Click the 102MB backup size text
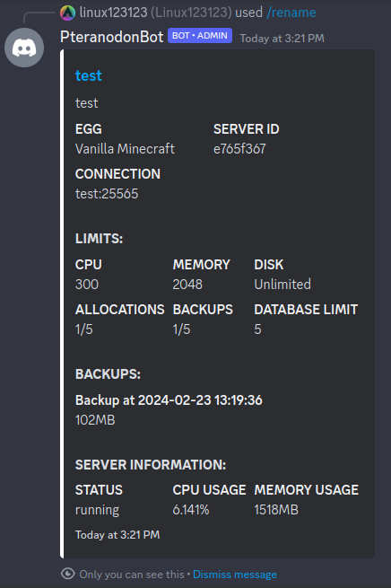 (x=95, y=420)
